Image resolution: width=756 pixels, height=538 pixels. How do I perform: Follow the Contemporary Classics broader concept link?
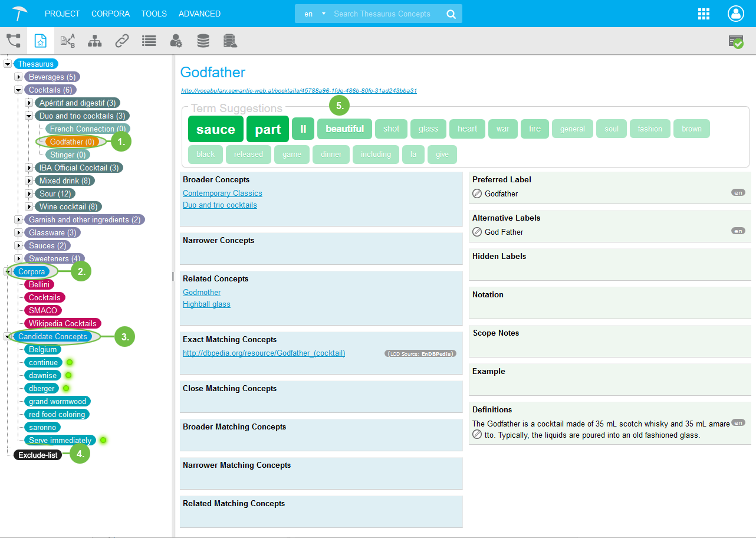(x=222, y=193)
